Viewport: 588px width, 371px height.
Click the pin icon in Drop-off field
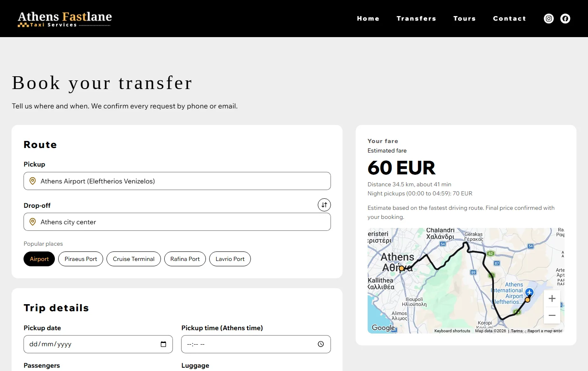coord(33,222)
